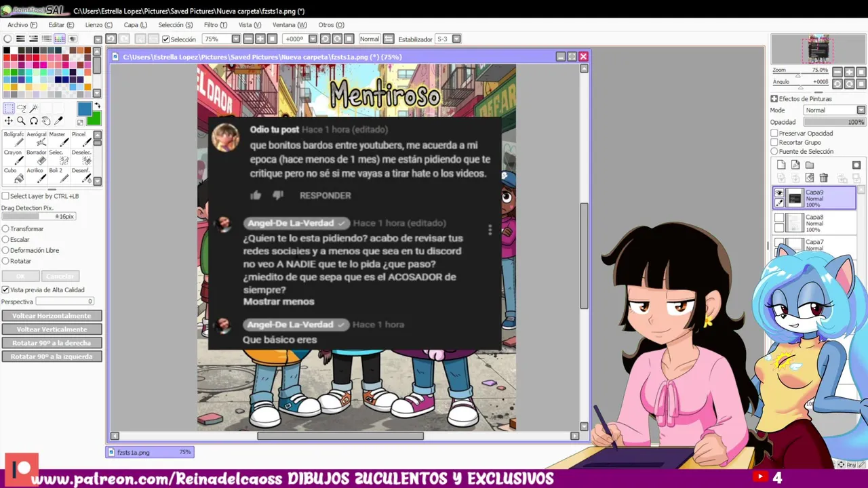Open the zoom percentage dropdown at 75%
The image size is (868, 488).
[x=236, y=39]
